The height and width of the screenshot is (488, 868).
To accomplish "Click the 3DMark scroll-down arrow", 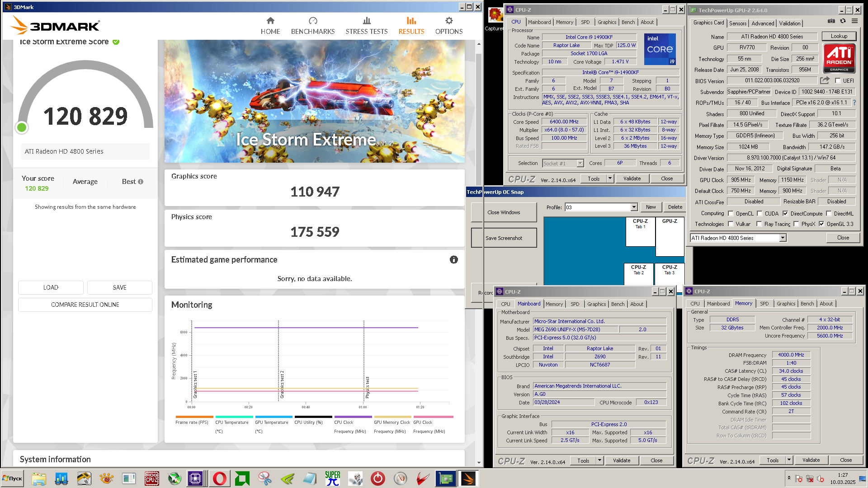I will point(479,463).
